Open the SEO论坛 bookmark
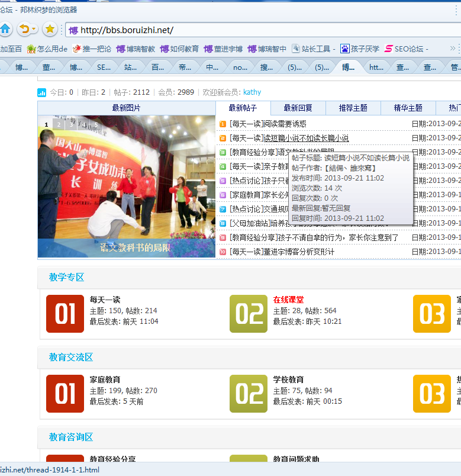Image resolution: width=461 pixels, height=476 pixels. [407, 49]
